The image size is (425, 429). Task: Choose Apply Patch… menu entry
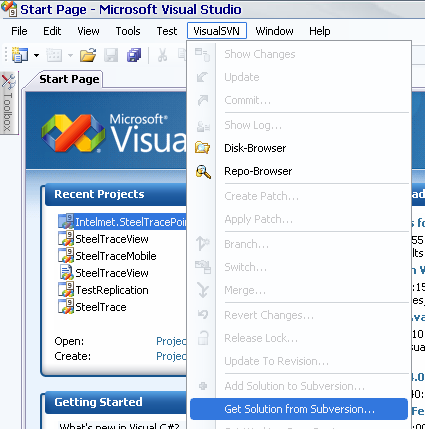(299, 219)
